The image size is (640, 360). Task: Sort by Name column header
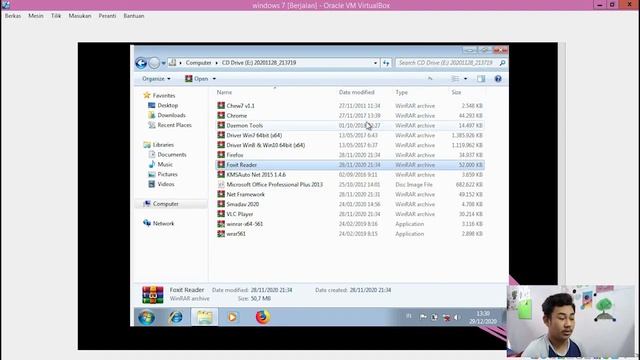[x=224, y=93]
